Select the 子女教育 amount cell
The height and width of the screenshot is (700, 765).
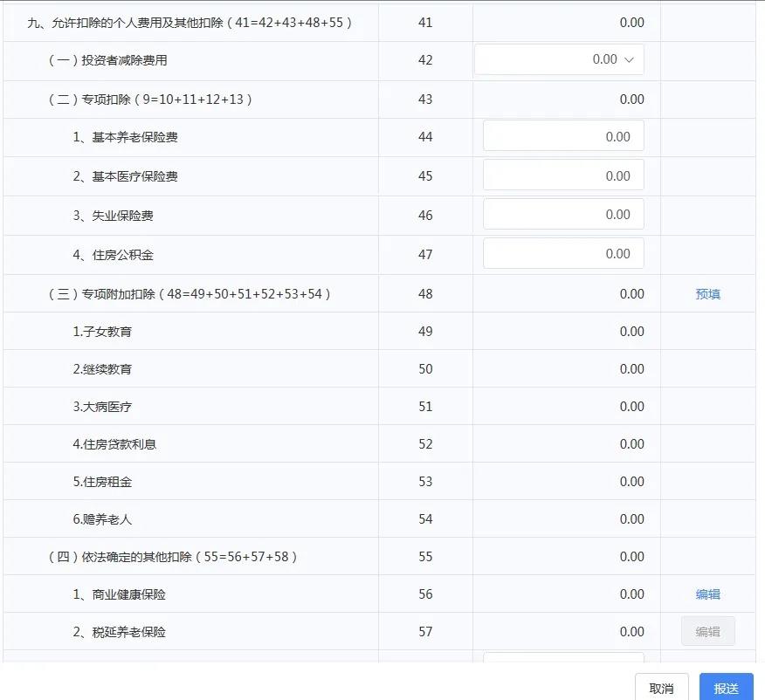[559, 331]
